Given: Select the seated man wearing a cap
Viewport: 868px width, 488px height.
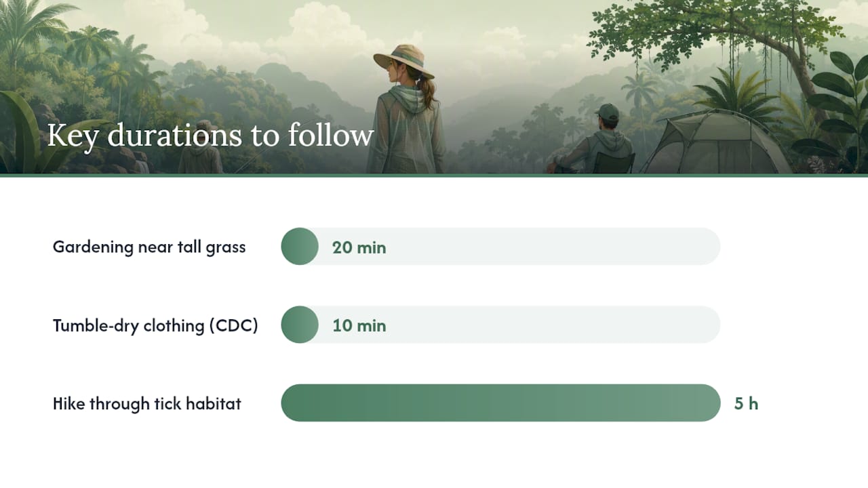Looking at the screenshot, I should [x=597, y=139].
